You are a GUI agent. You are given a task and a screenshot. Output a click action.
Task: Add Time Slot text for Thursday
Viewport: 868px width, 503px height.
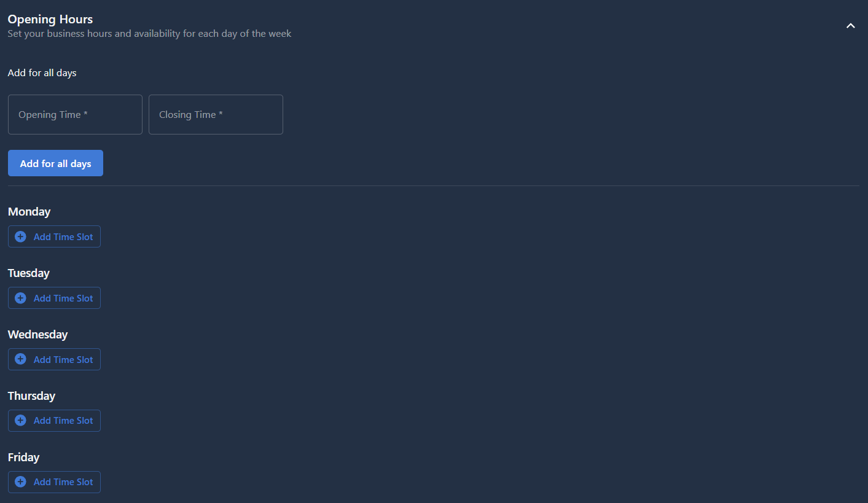[x=63, y=421]
